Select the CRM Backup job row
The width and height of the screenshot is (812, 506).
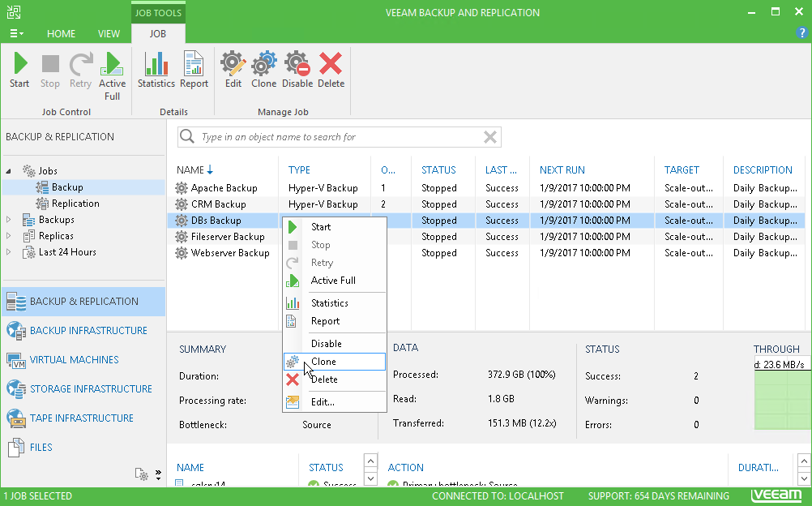485,204
